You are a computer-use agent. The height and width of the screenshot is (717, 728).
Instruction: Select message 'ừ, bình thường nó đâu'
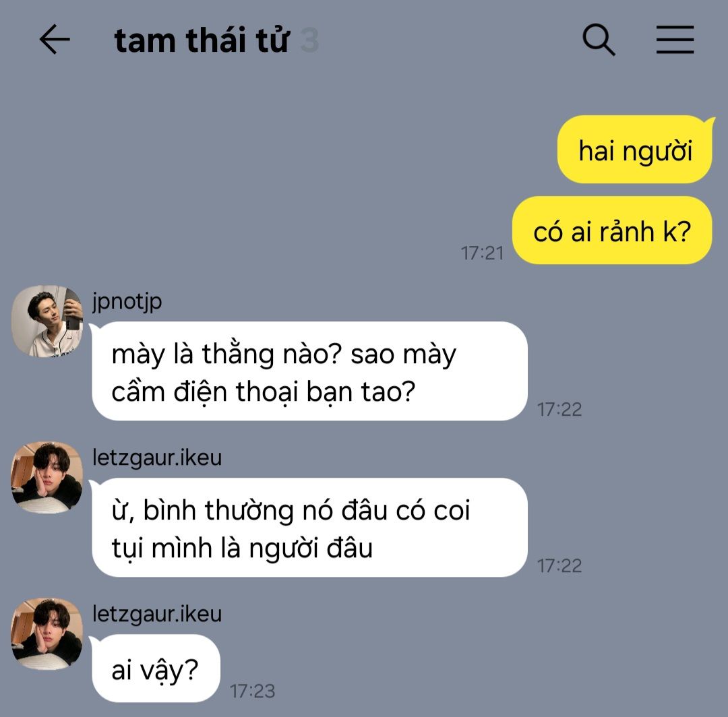[x=309, y=528]
